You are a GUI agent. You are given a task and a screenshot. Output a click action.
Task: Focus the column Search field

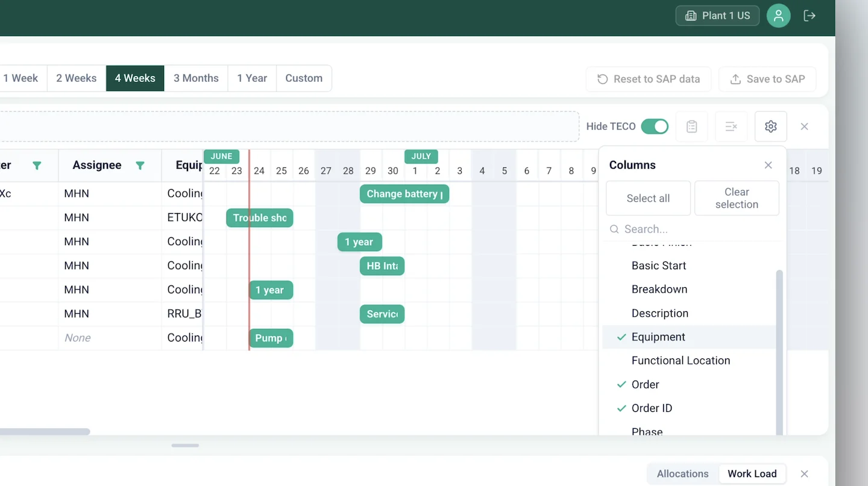point(693,229)
